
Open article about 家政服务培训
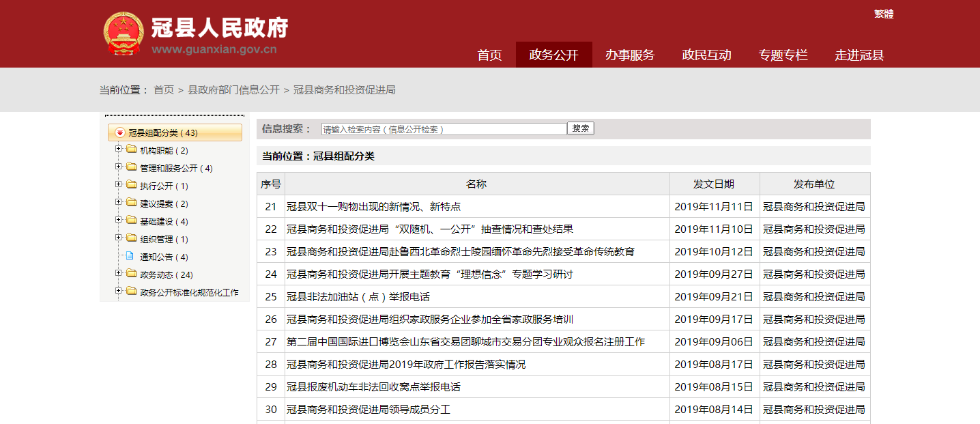(430, 320)
